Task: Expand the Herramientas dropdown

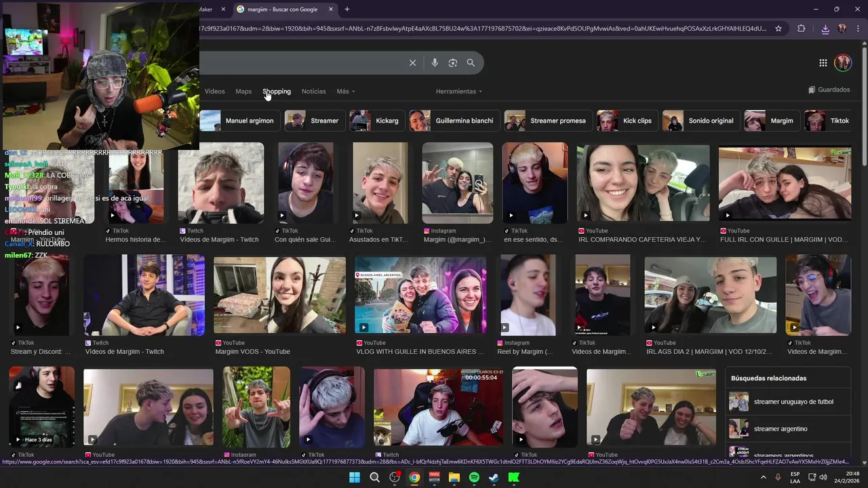Action: [x=459, y=91]
